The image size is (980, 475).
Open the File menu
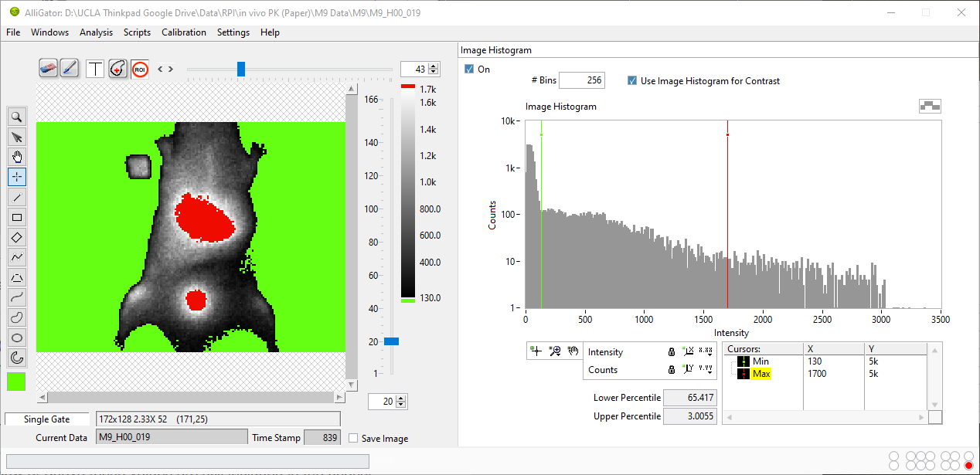13,32
